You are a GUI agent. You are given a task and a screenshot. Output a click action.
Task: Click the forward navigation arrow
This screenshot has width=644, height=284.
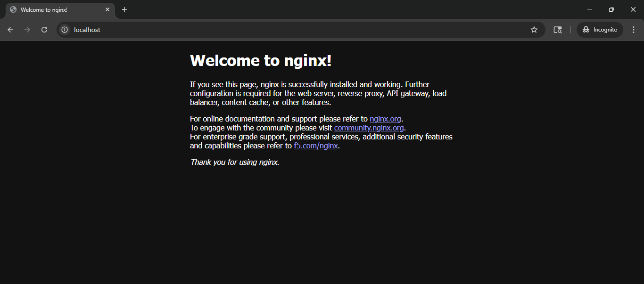pos(27,30)
